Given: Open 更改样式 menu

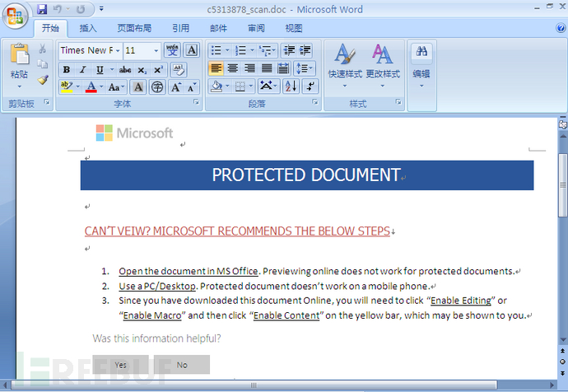Looking at the screenshot, I should pyautogui.click(x=383, y=65).
